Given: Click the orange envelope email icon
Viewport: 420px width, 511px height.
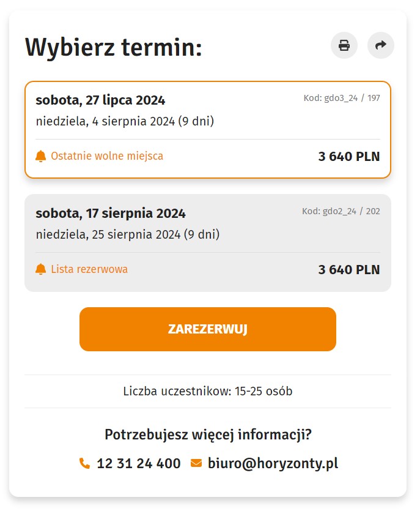Looking at the screenshot, I should pos(196,463).
